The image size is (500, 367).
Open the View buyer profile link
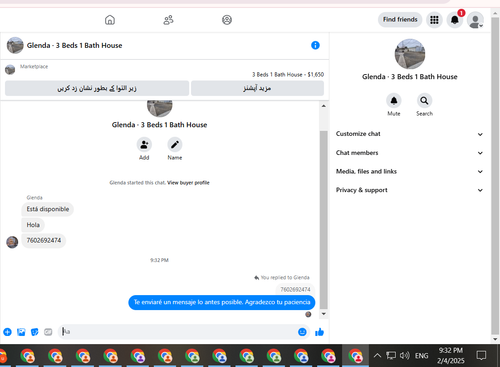click(188, 183)
